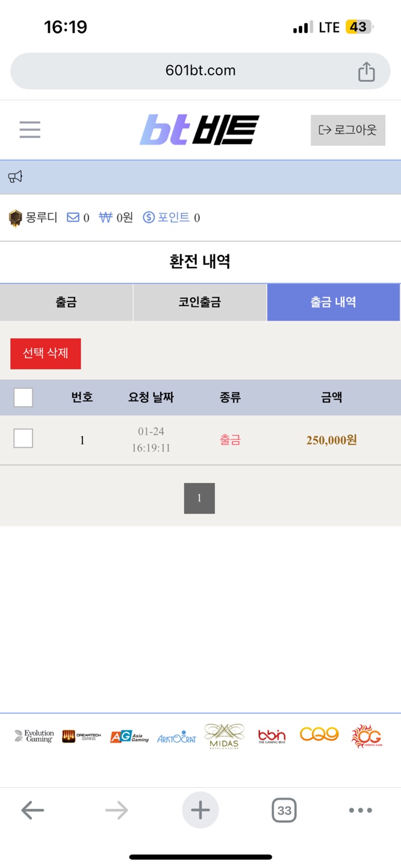Select the 출금 내역 tab

(x=334, y=302)
